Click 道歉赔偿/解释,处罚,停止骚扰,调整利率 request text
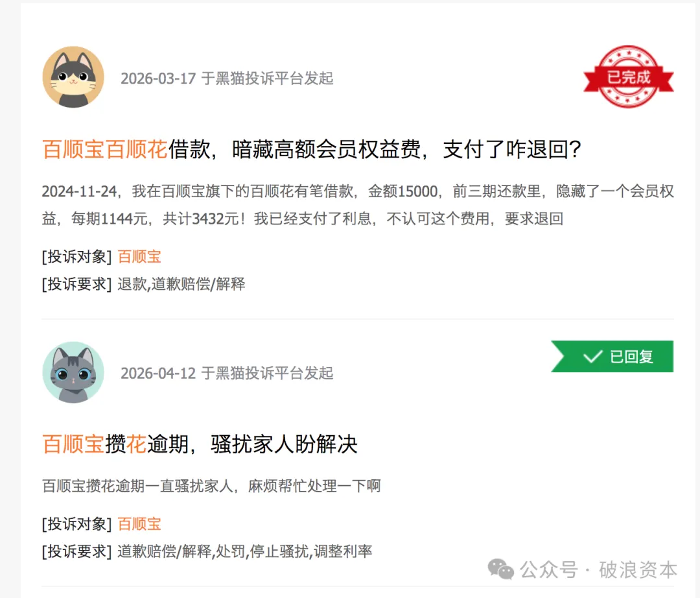Image resolution: width=700 pixels, height=598 pixels. (x=244, y=551)
